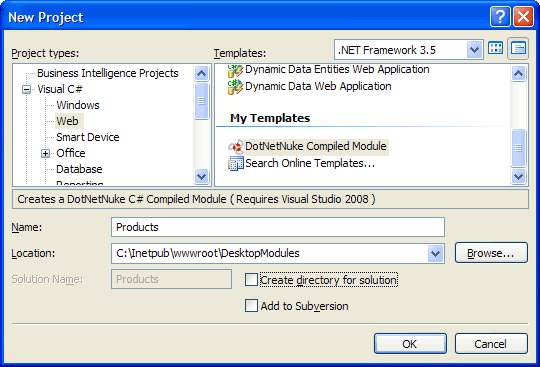540x367 pixels.
Task: Click templates list scrollbar down arrow
Action: pos(518,177)
